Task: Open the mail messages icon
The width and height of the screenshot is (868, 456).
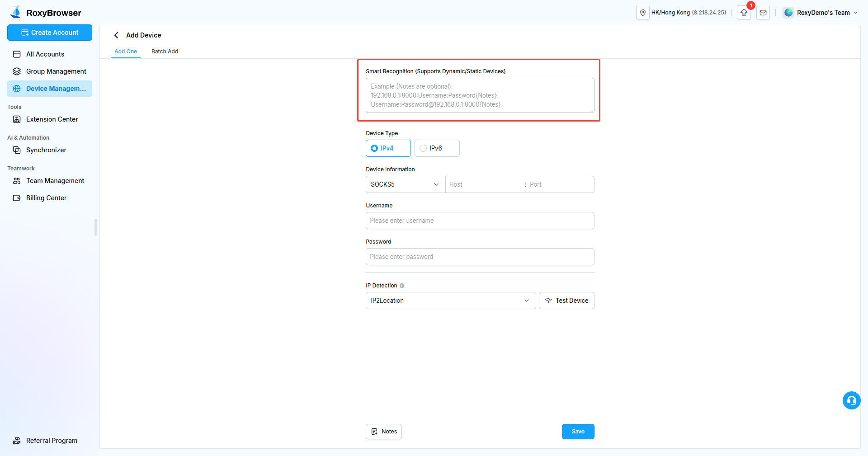Action: [x=763, y=13]
